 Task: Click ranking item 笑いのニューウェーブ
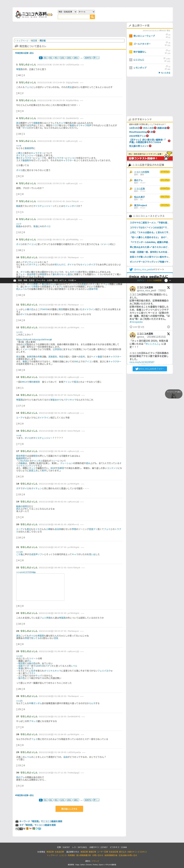point(144,36)
